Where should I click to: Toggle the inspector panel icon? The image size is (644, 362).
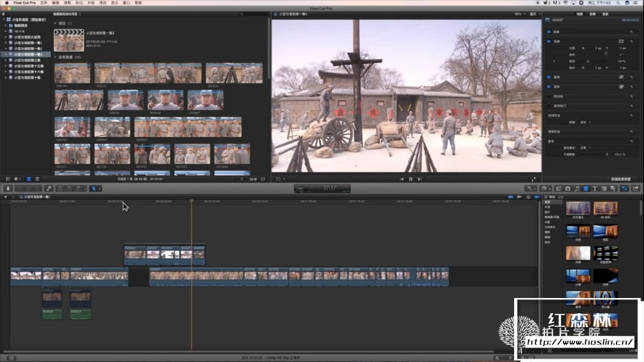pos(624,189)
